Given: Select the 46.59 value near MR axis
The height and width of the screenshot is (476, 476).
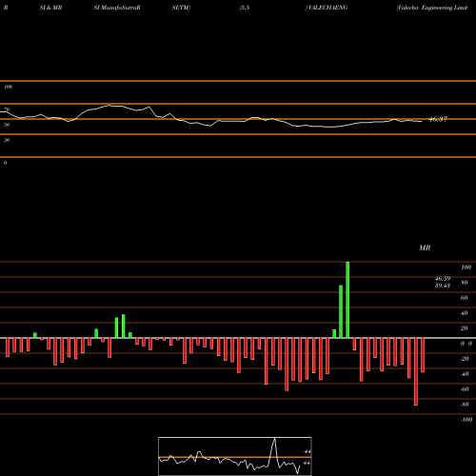Looking at the screenshot, I should tap(443, 279).
